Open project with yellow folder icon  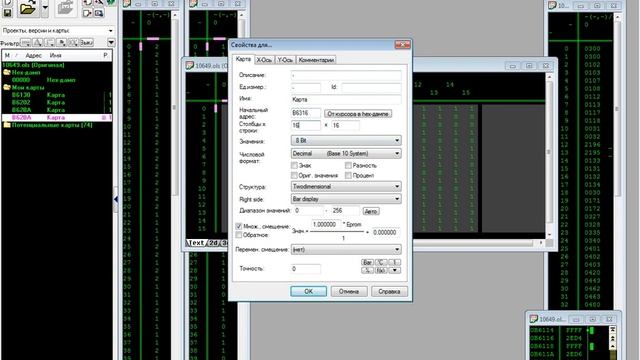click(28, 8)
